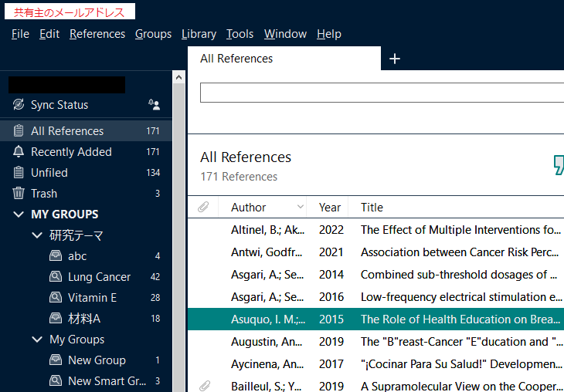This screenshot has height=392, width=564.
Task: Click the Unfiled folder icon
Action: click(x=19, y=173)
